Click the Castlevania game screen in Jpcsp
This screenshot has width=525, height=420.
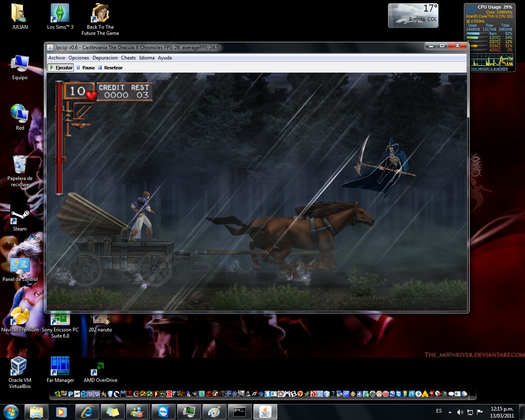257,192
